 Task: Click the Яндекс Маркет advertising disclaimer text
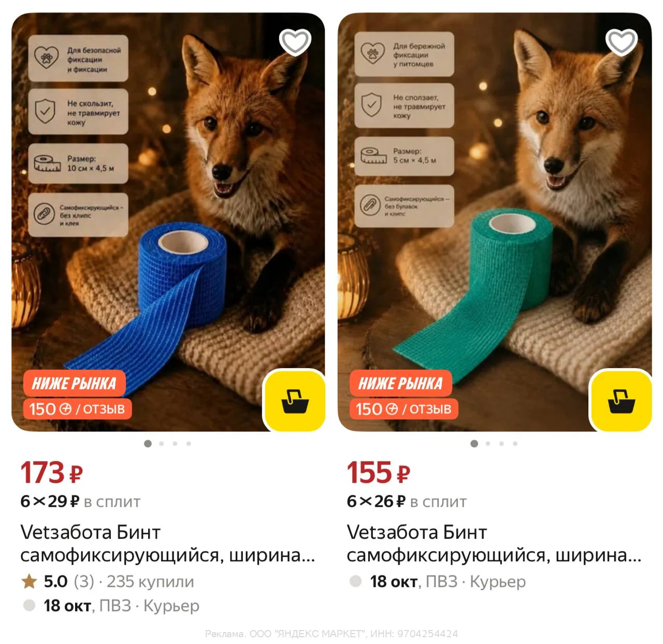331,634
